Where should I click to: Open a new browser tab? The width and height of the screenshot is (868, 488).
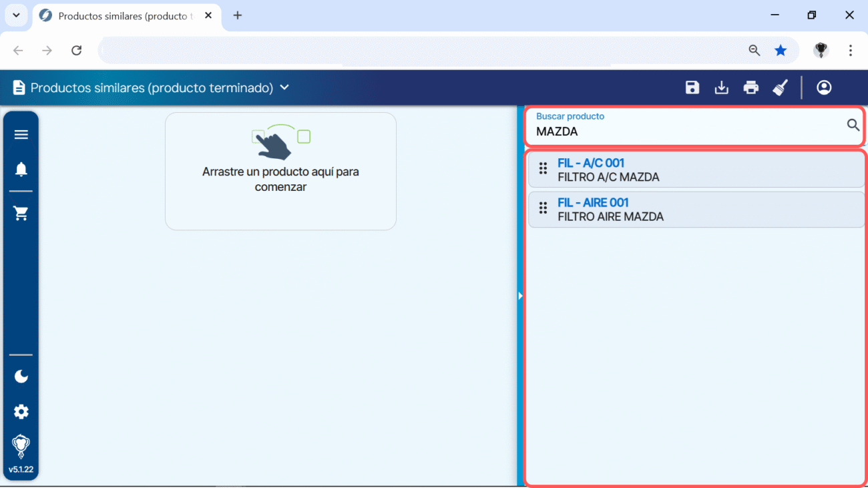coord(238,15)
